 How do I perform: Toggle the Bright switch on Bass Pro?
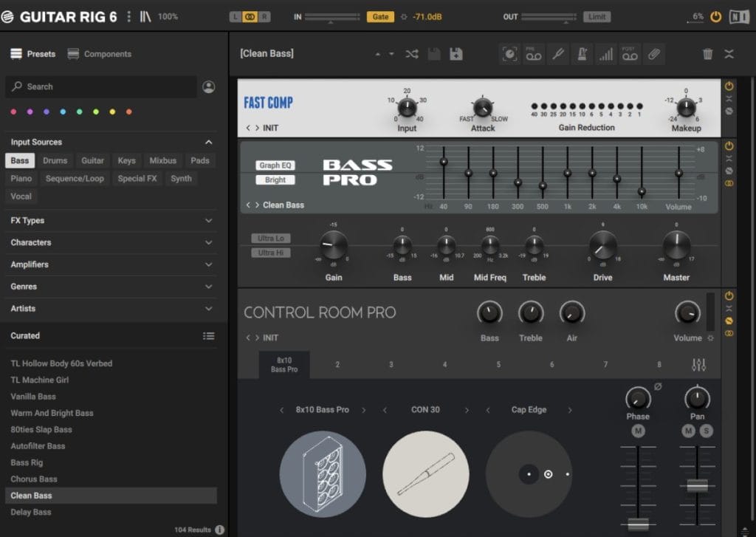tap(275, 180)
